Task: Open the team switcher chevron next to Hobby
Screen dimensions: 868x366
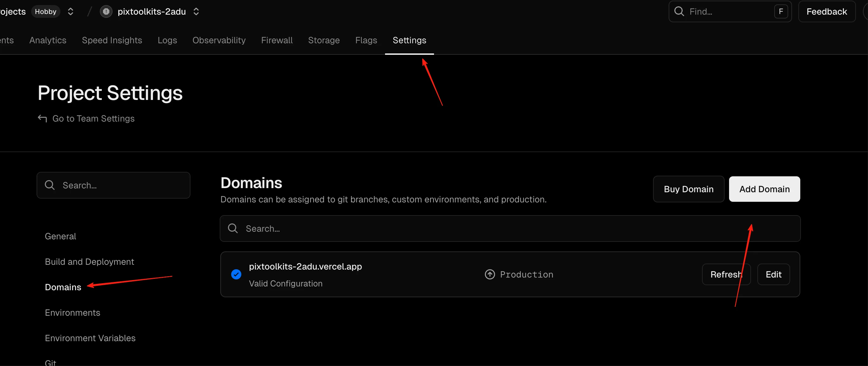Action: (x=70, y=11)
